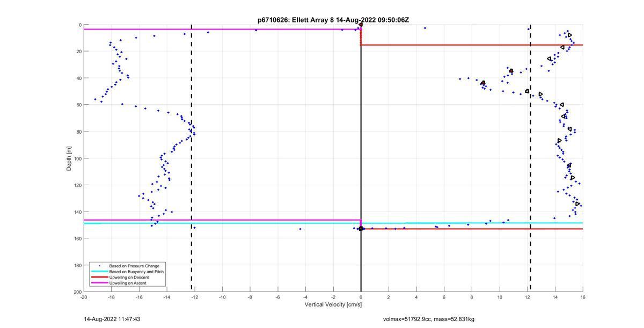Click depth axis tick label '40'
644x328 pixels.
point(79,78)
